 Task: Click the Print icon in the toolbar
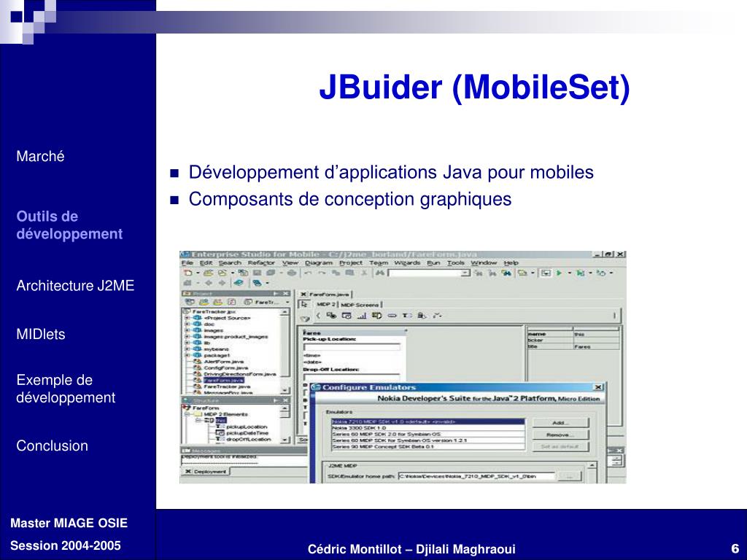[x=292, y=273]
